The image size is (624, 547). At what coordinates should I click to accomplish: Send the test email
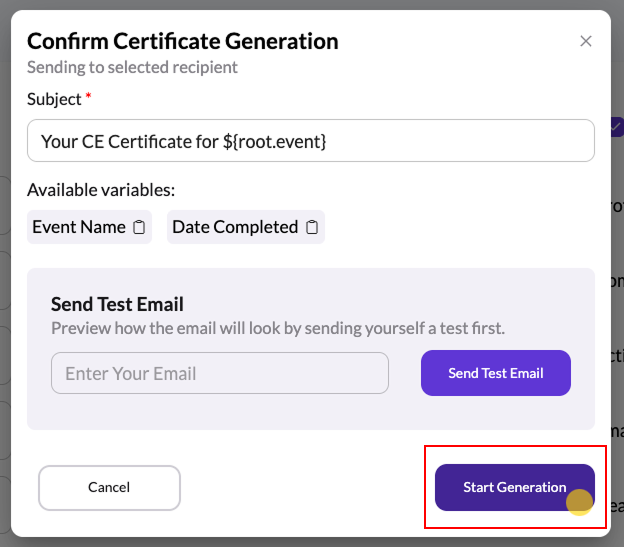pyautogui.click(x=496, y=373)
